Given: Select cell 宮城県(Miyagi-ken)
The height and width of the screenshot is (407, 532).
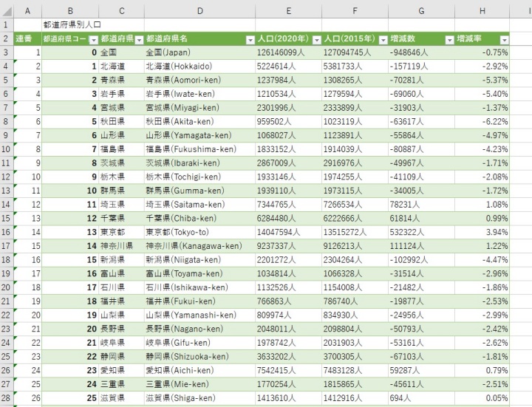Looking at the screenshot, I should point(199,108).
